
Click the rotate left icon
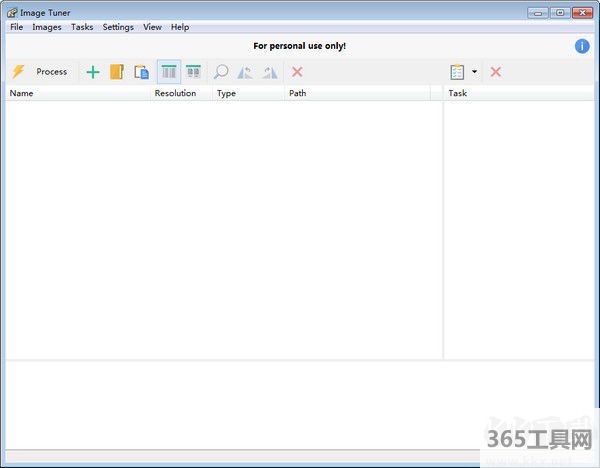point(245,72)
